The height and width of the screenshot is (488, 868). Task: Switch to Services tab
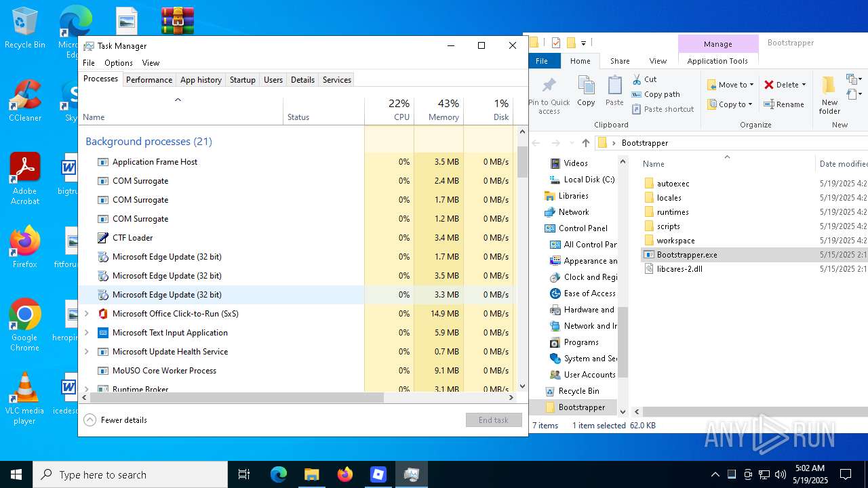(337, 80)
